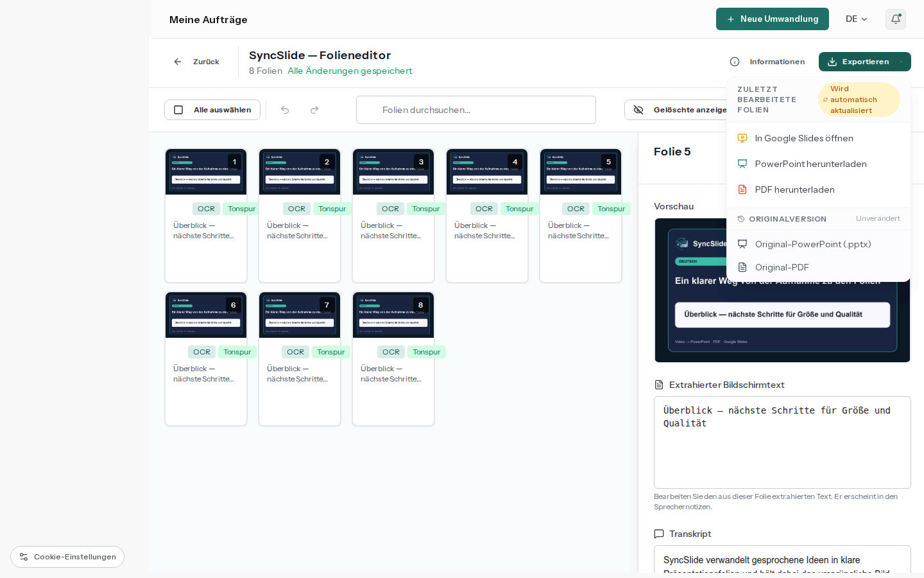Click the Alle Änderungen gespeichert status

(x=350, y=71)
